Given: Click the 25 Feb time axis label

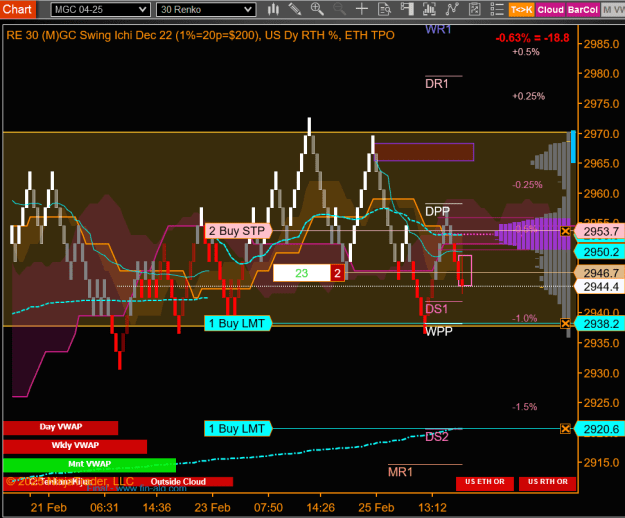Looking at the screenshot, I should (x=376, y=508).
